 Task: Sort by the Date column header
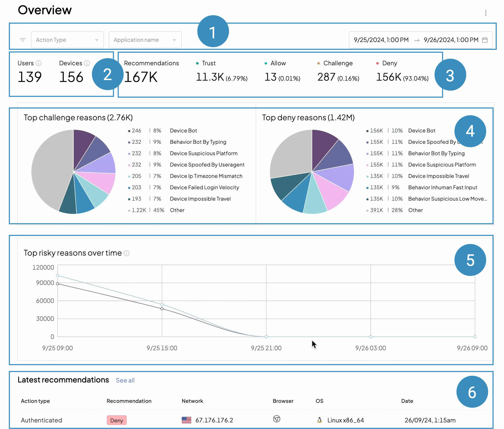[407, 401]
